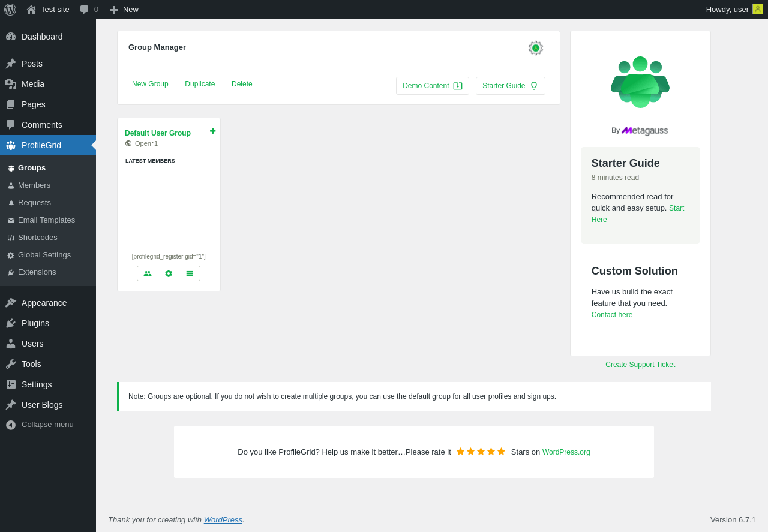768x532 pixels.
Task: Select Members in the ProfileGrid submenu
Action: pos(48,185)
